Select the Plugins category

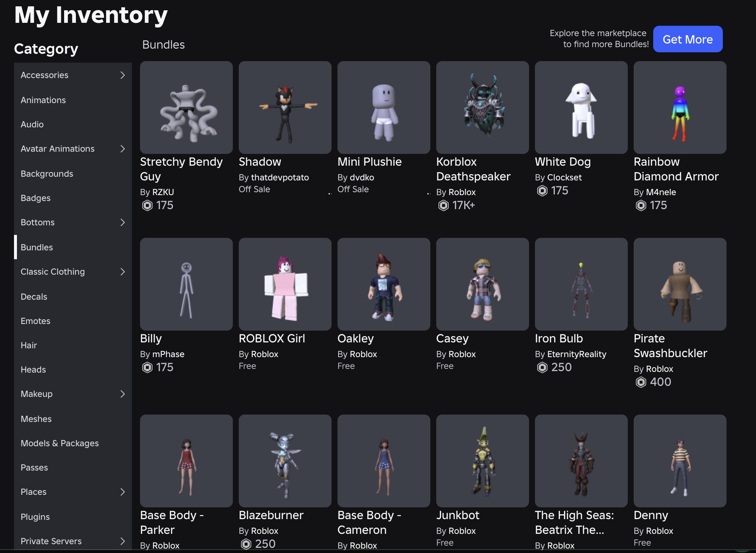(x=73, y=517)
